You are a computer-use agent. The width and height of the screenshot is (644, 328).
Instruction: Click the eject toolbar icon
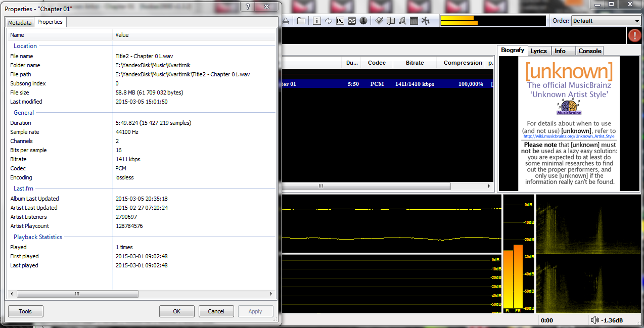coord(286,21)
